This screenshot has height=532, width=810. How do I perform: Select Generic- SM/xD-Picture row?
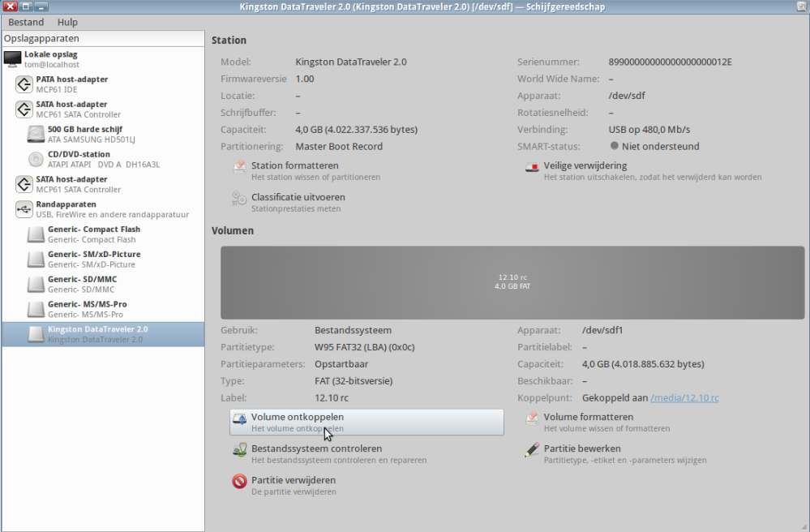tap(103, 259)
